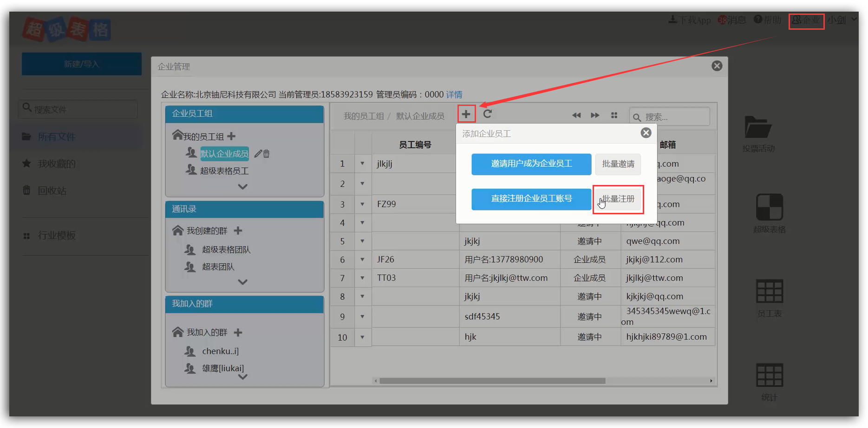868x428 pixels.
Task: Click employee search field in dialog
Action: click(x=669, y=117)
